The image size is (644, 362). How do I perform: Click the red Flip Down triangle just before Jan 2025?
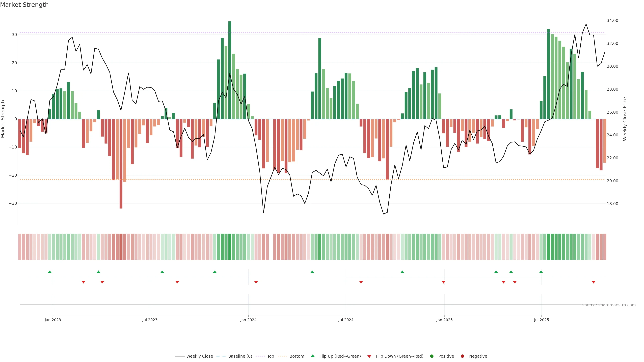pos(443,282)
